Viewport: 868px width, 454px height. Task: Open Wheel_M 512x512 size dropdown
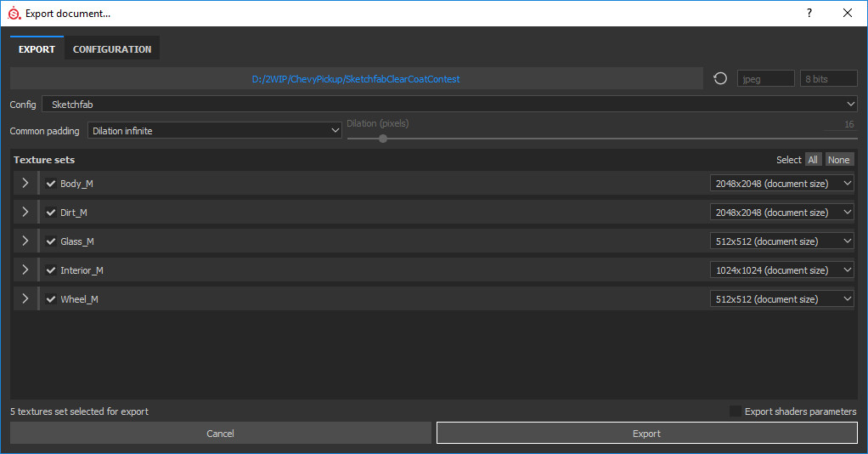[781, 298]
